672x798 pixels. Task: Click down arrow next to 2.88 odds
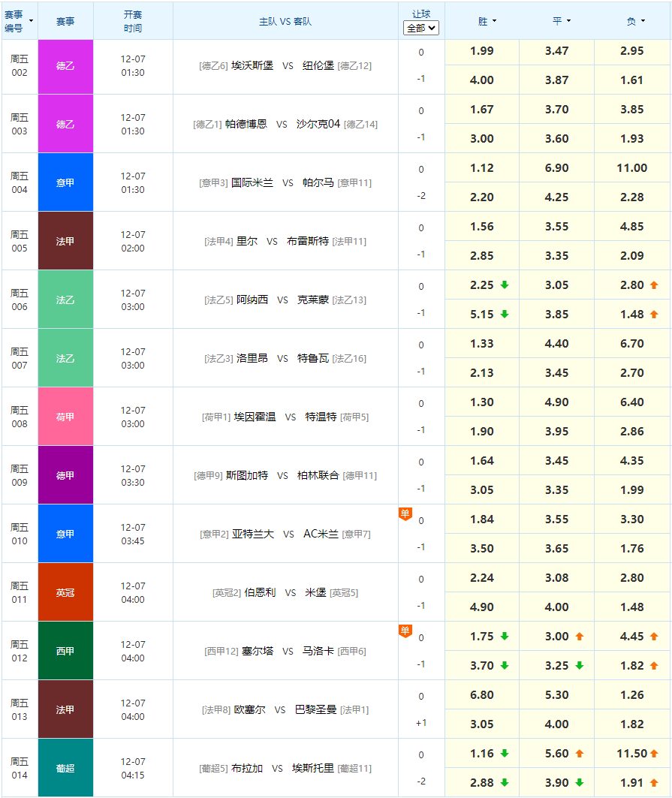505,782
